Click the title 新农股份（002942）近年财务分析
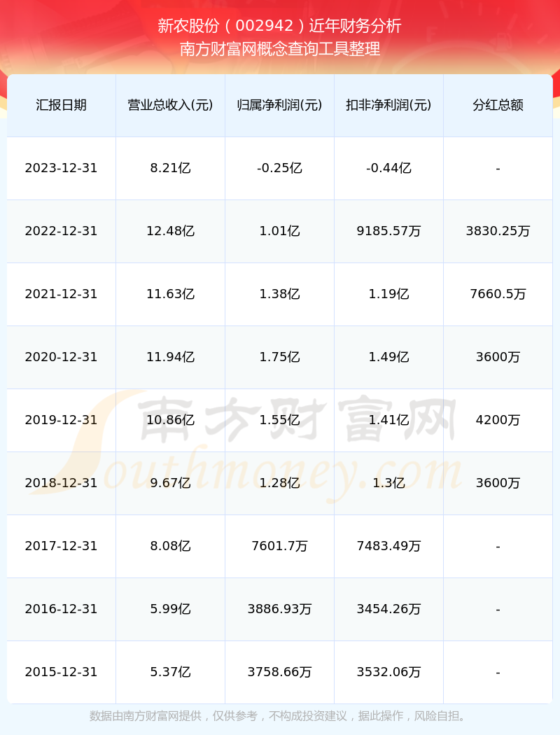This screenshot has height=735, width=560. click(280, 26)
